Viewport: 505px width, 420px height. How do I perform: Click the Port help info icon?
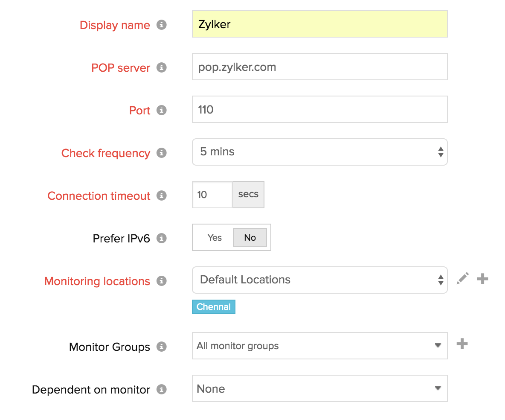tap(161, 111)
